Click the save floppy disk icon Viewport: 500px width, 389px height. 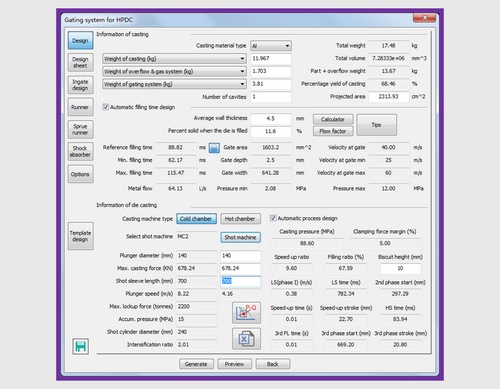click(80, 346)
